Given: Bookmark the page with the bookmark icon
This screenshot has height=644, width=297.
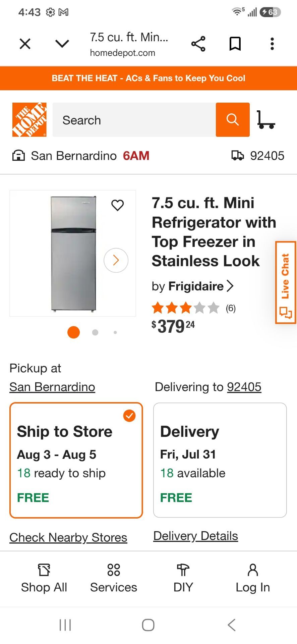Looking at the screenshot, I should [235, 44].
